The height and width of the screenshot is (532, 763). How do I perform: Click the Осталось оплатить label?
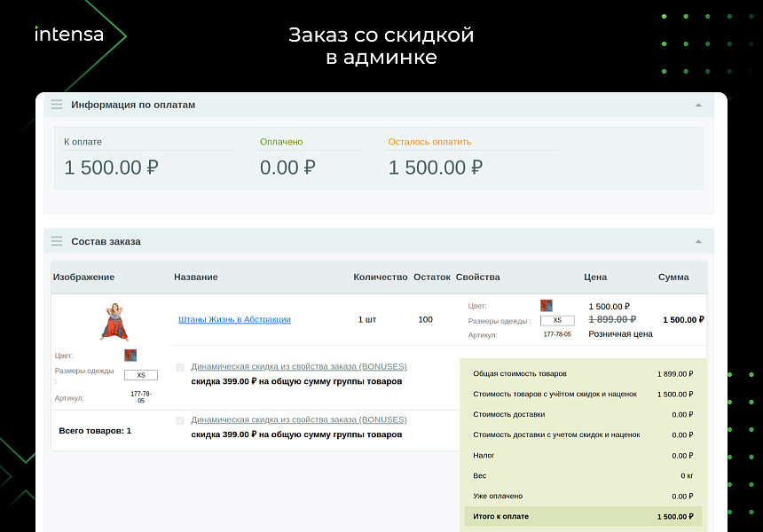428,141
